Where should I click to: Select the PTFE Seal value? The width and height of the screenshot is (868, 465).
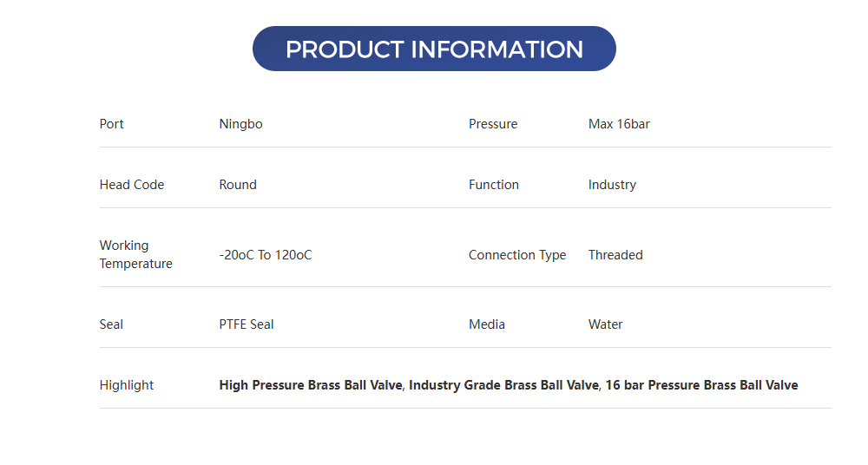click(247, 324)
